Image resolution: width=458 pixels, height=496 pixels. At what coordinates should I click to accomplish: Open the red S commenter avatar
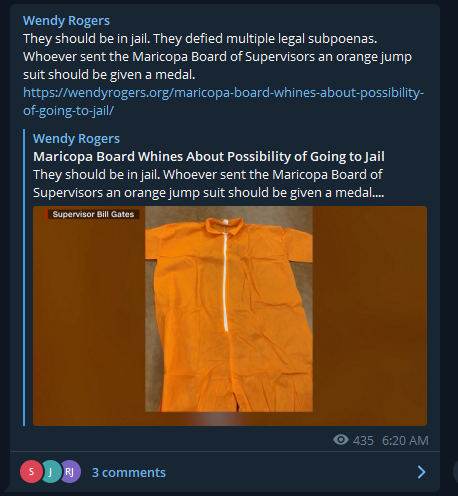click(31, 472)
